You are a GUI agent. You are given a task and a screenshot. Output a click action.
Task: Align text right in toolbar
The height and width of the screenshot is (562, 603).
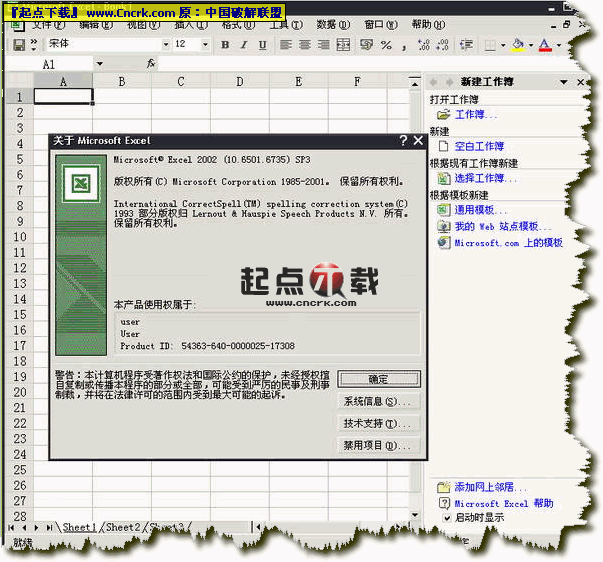323,45
